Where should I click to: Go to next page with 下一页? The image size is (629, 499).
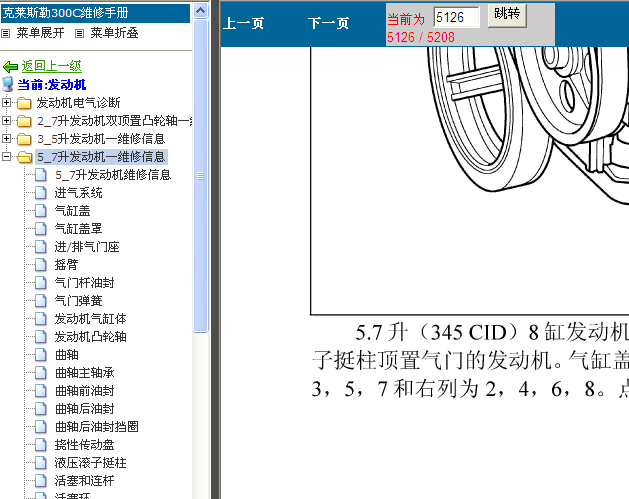pos(329,23)
